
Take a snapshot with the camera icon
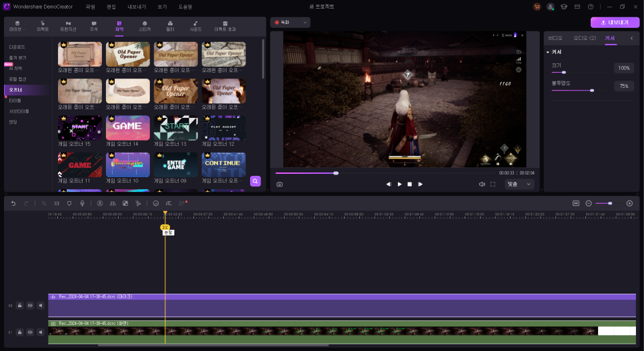pos(280,184)
